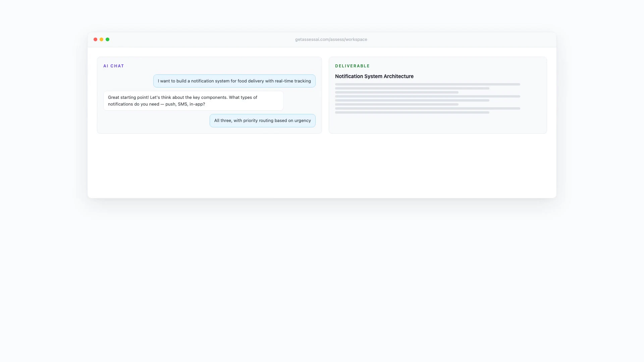Click the green maximize window dot
This screenshot has height=362, width=644.
coord(107,40)
